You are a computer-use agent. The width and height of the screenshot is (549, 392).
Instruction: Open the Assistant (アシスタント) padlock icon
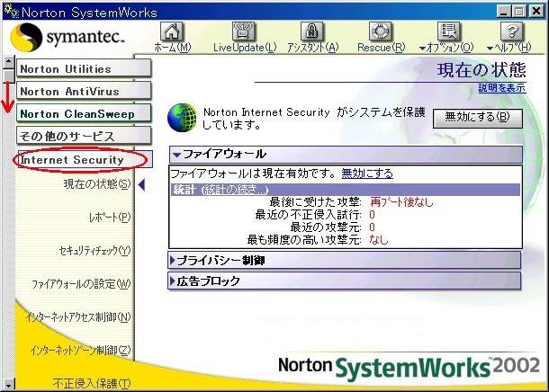click(x=312, y=31)
